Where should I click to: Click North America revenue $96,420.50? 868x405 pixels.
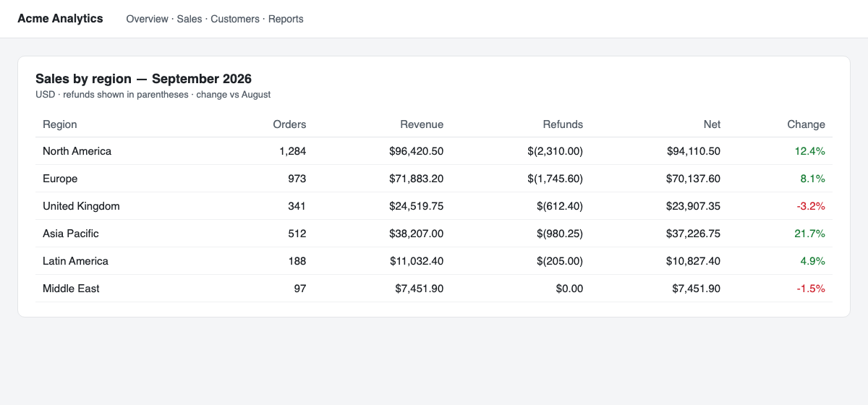click(x=416, y=151)
